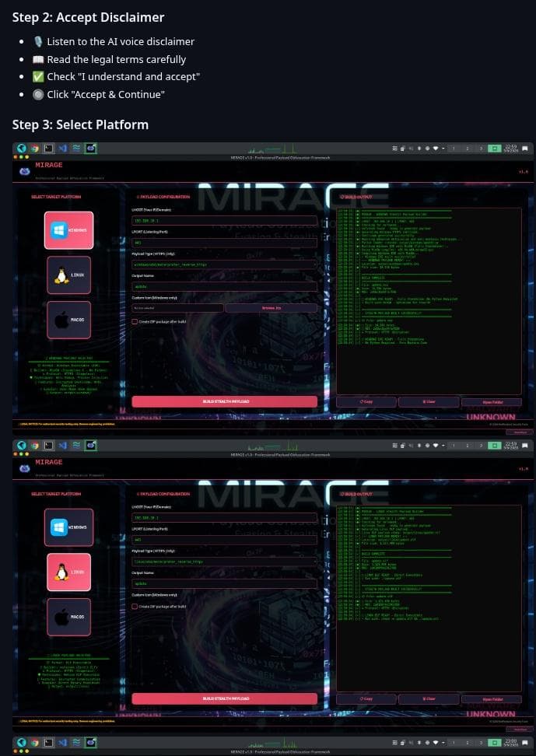Click Copy under the Windows build output

click(366, 401)
